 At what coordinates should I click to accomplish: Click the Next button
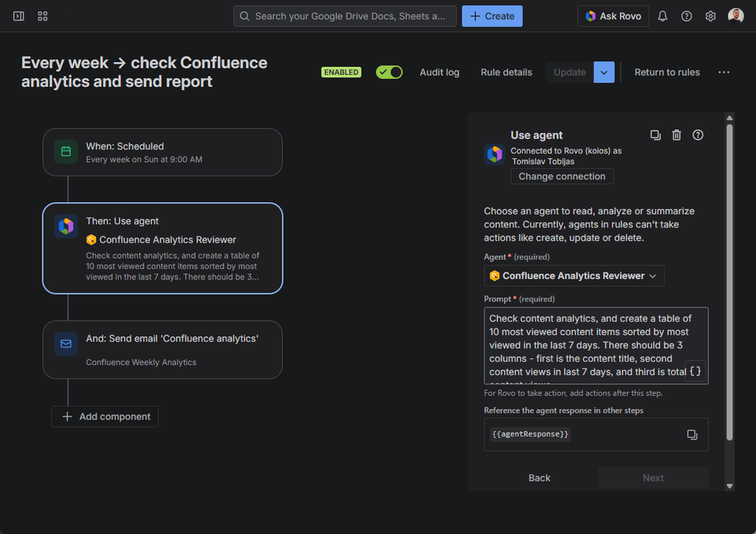(653, 477)
